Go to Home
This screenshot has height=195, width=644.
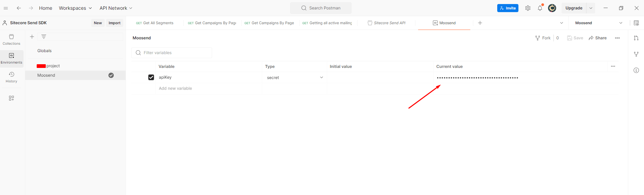tap(45, 8)
